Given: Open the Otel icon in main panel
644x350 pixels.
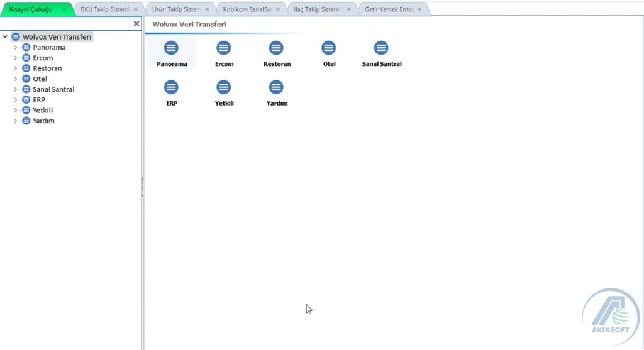Looking at the screenshot, I should click(x=328, y=48).
